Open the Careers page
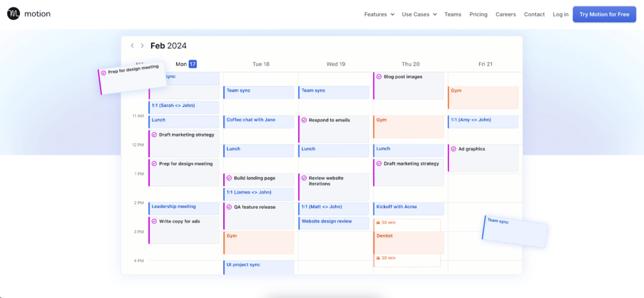Viewport: 644px width, 298px height. (506, 14)
